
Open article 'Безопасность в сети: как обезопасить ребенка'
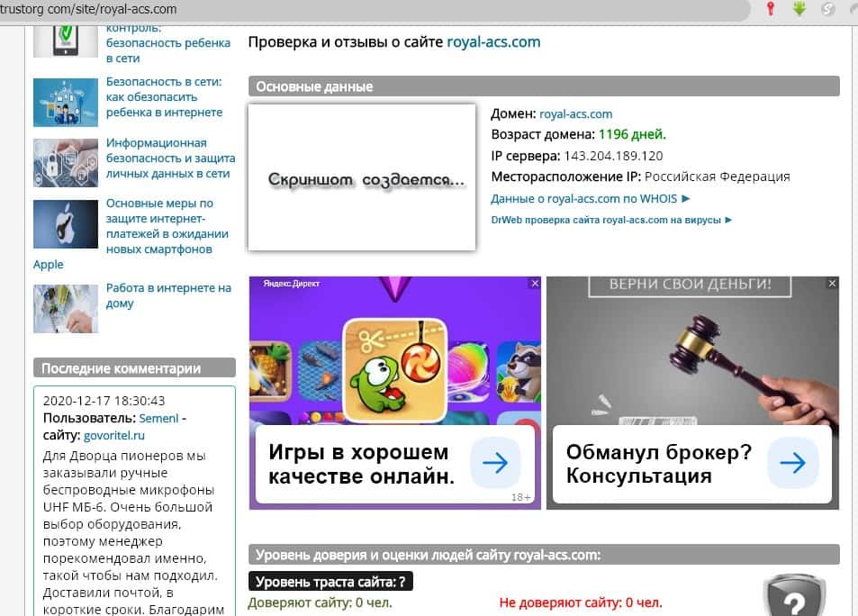(164, 97)
